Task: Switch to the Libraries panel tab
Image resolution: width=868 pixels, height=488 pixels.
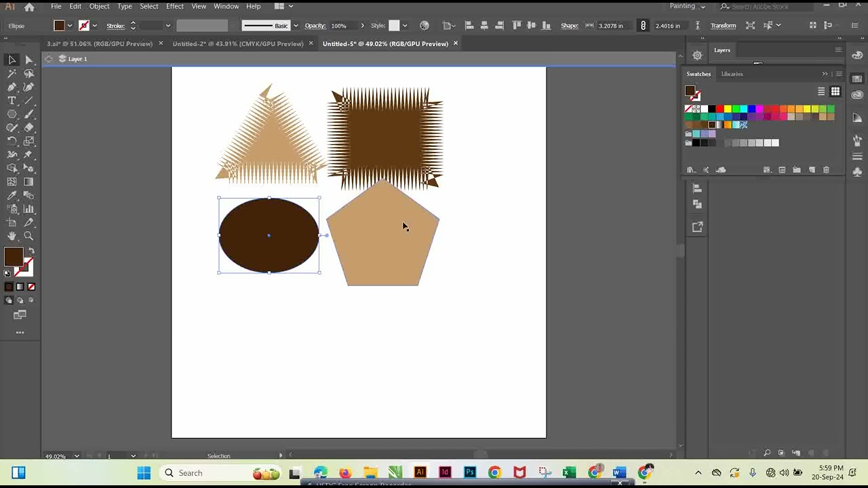Action: pyautogui.click(x=732, y=74)
